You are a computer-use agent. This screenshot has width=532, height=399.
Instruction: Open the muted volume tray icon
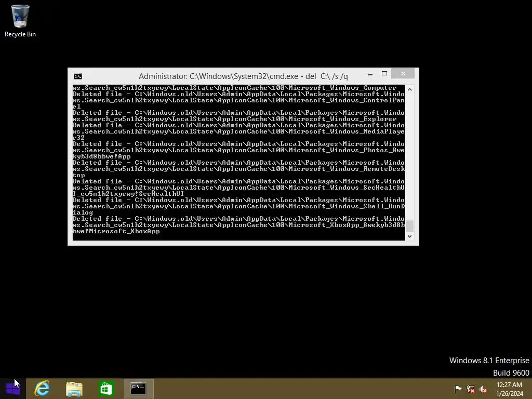pyautogui.click(x=483, y=389)
